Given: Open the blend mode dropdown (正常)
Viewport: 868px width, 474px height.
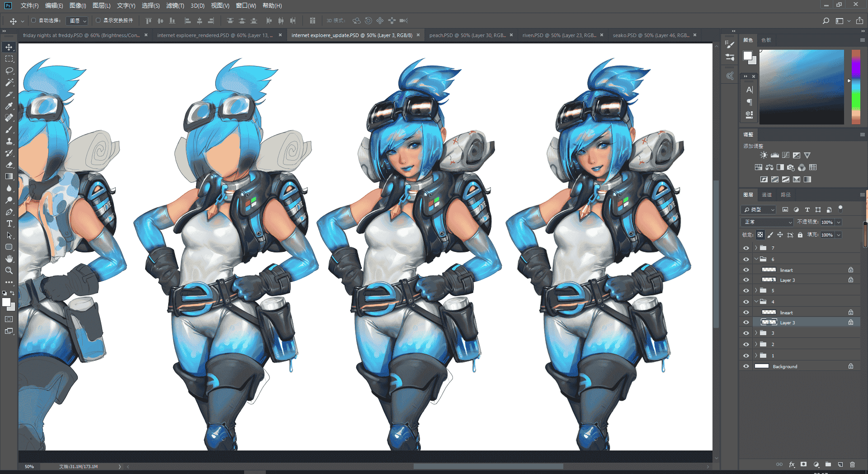Looking at the screenshot, I should 767,222.
